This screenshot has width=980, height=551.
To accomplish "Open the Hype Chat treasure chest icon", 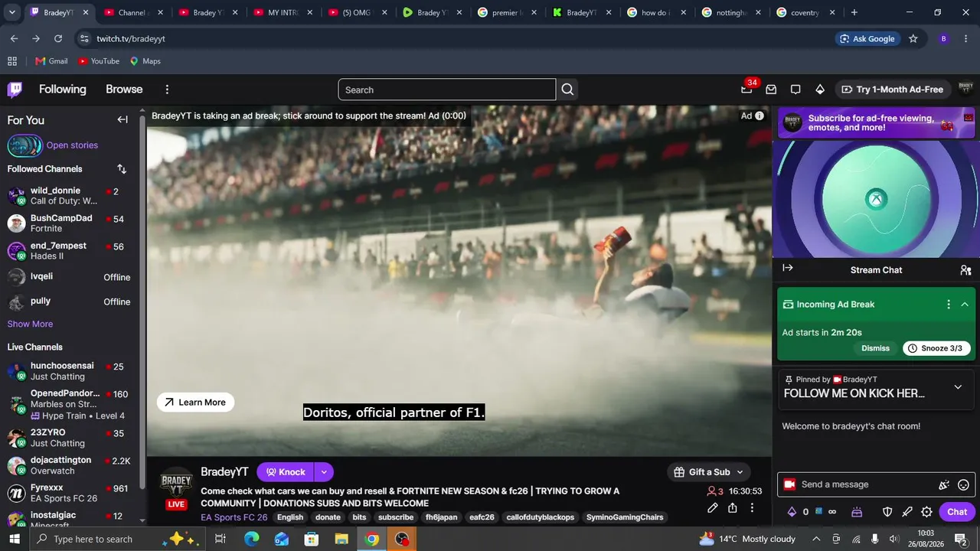I will pos(857,512).
